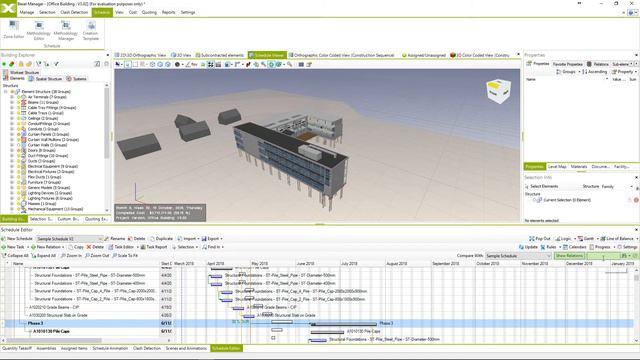The image size is (640, 360).
Task: Click Update in the Schedule Editor toolbar
Action: [528, 247]
